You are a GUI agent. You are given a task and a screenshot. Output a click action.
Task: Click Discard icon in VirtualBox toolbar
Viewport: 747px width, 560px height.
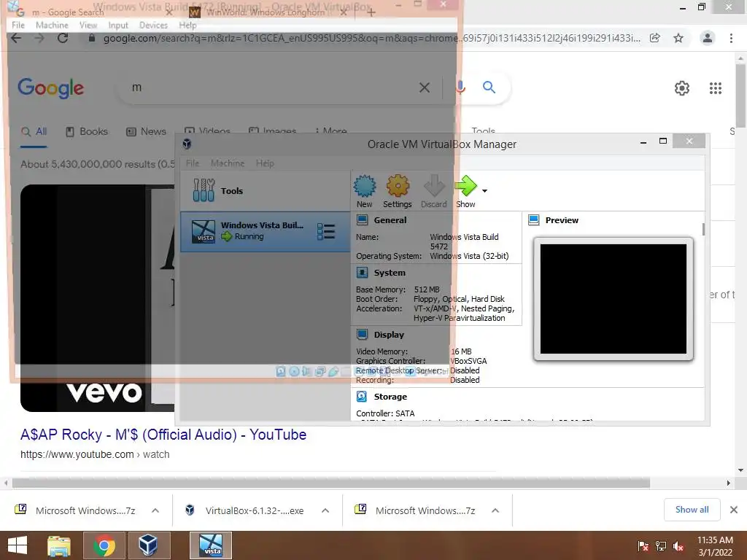coord(434,191)
